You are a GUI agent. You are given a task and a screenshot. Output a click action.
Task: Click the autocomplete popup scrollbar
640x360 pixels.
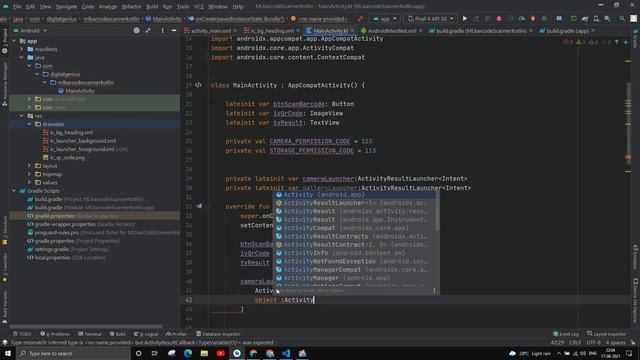pos(437,211)
